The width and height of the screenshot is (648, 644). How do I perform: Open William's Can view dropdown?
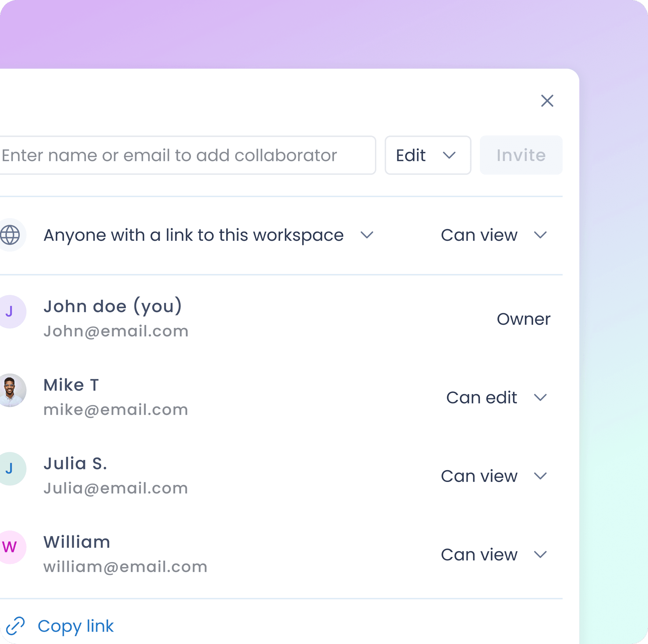coord(494,555)
